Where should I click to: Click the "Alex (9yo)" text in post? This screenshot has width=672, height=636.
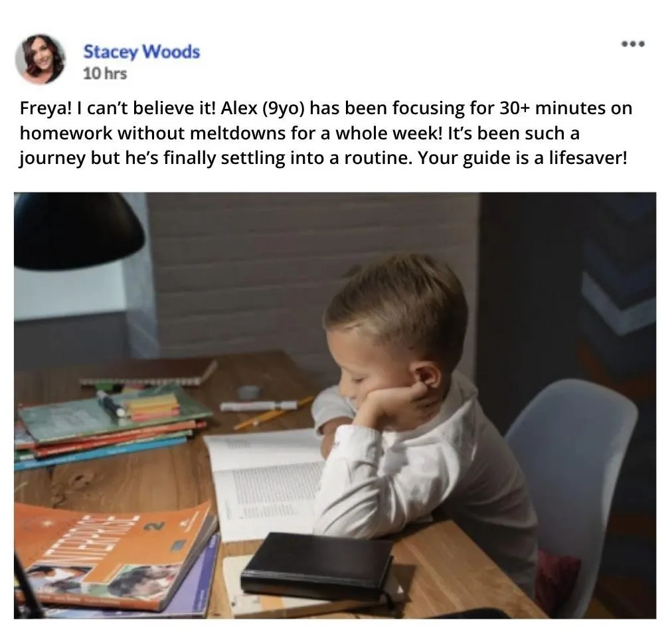tap(262, 108)
